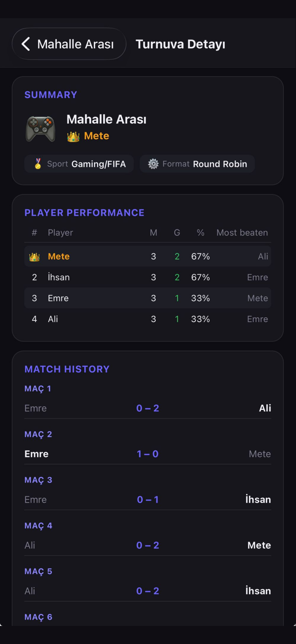Select the Sport Gaming/FIFA chip
The image size is (296, 644).
point(79,164)
